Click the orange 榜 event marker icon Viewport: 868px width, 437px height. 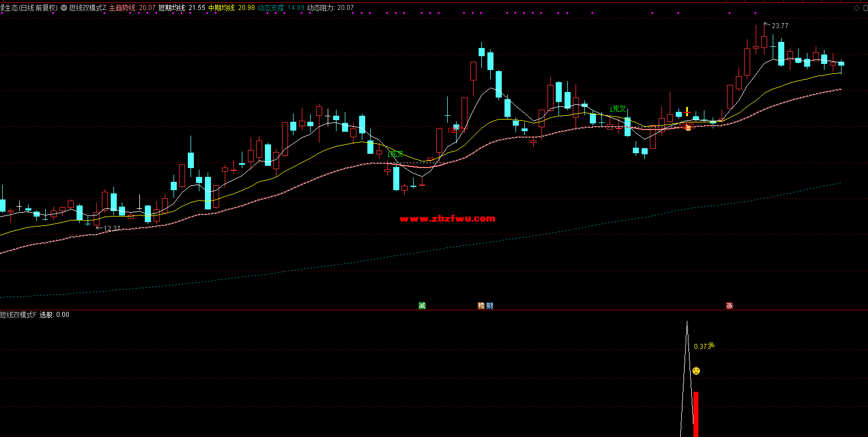click(481, 306)
